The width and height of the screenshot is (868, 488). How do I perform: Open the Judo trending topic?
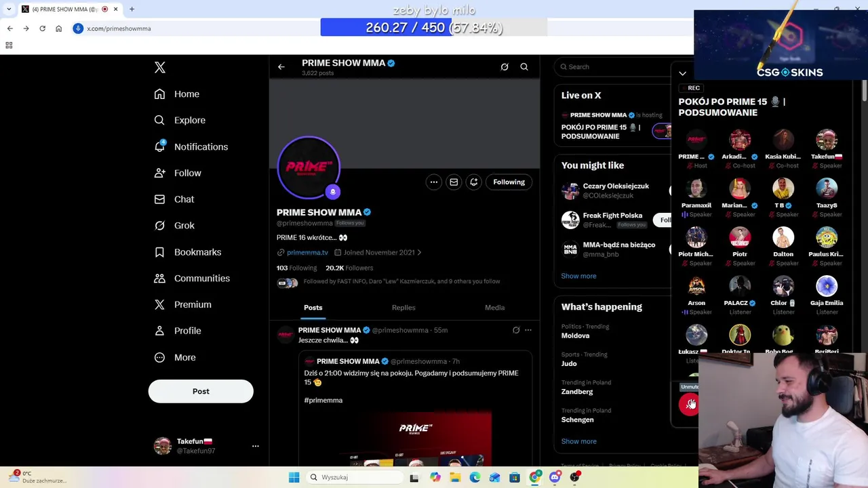(x=569, y=363)
